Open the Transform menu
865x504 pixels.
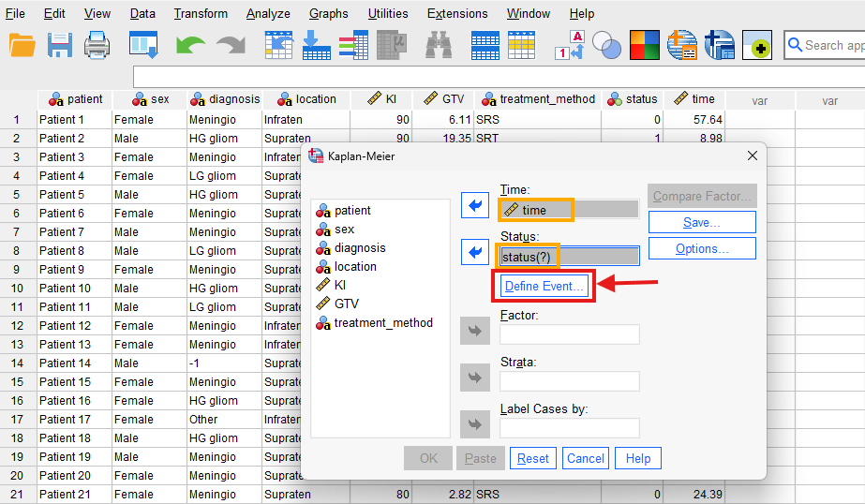tap(201, 13)
